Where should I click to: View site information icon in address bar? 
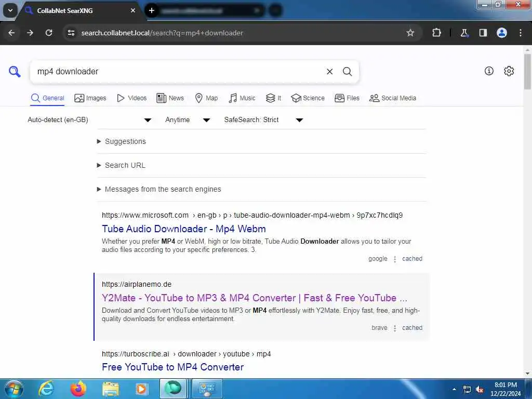click(71, 33)
